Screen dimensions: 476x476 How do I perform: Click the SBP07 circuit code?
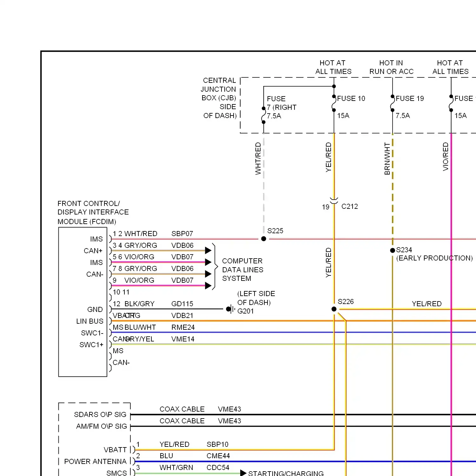coord(182,234)
